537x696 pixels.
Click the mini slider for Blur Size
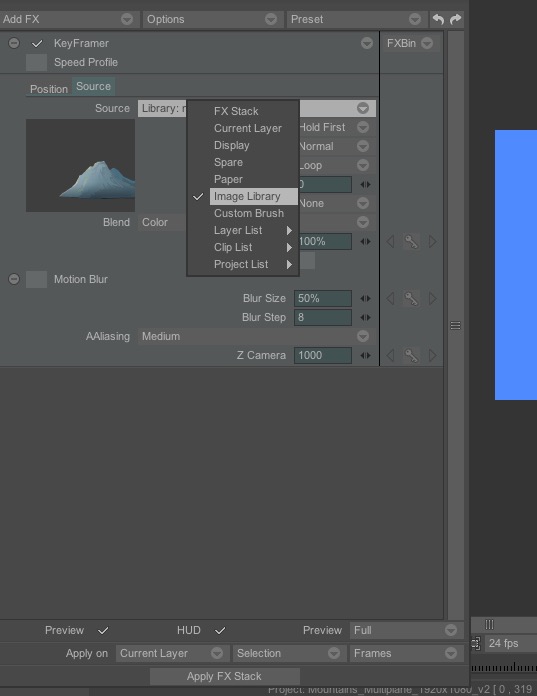point(365,298)
